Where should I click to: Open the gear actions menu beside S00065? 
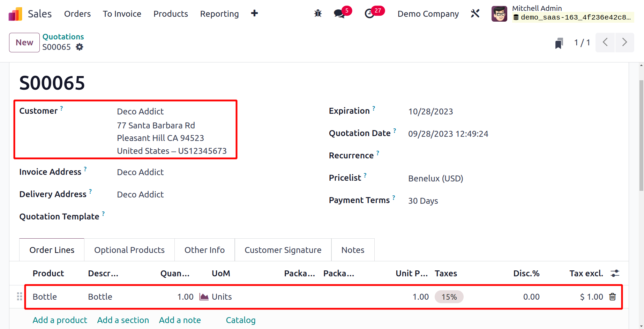click(x=80, y=47)
